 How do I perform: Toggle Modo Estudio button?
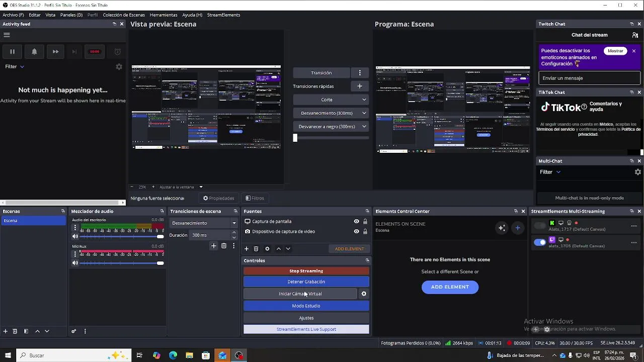click(x=306, y=306)
